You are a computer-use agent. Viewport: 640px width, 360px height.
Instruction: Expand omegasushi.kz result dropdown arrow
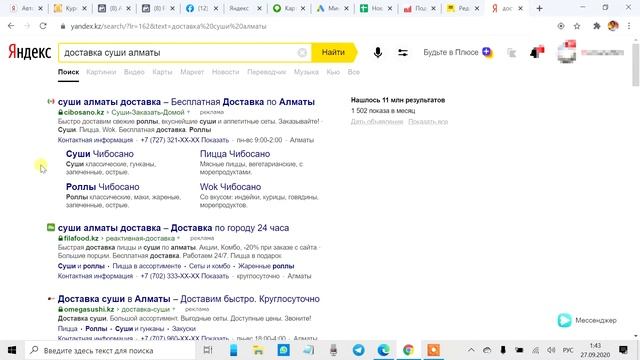pos(173,309)
